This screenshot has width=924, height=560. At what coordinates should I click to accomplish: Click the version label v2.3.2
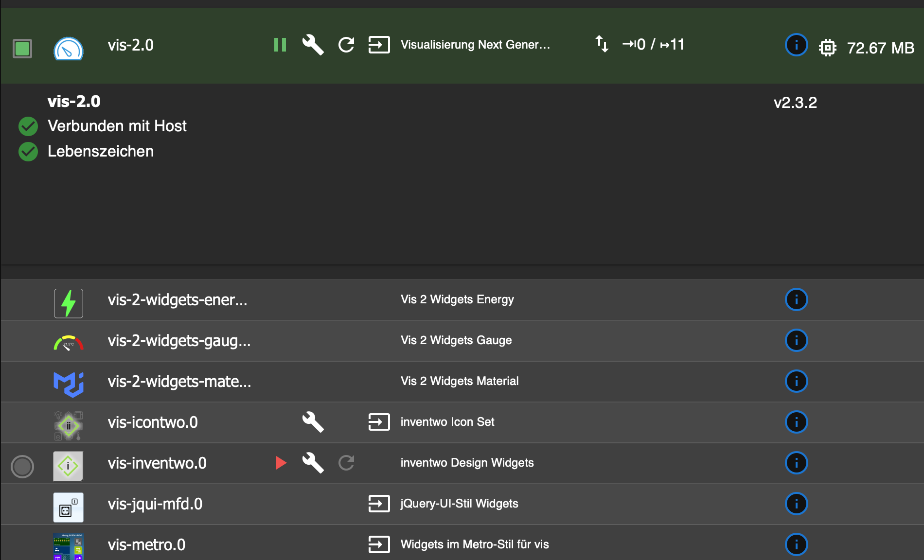795,103
